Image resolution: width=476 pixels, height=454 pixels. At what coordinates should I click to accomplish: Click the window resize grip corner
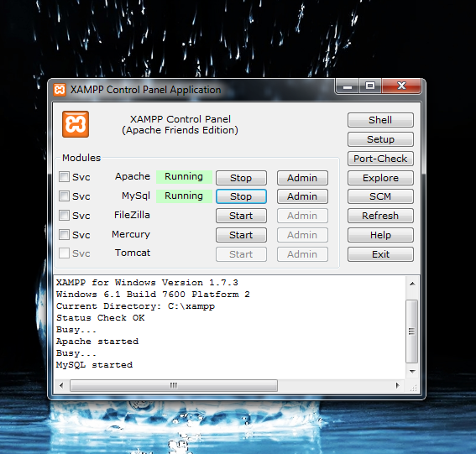tap(413, 388)
